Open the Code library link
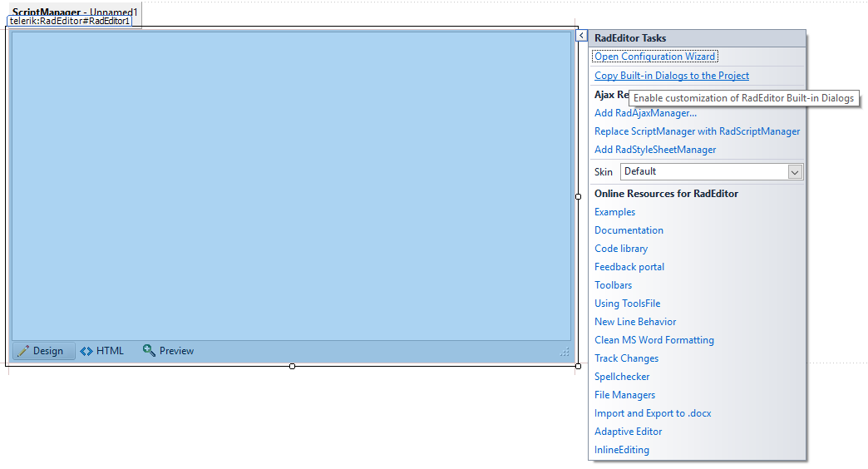This screenshot has height=469, width=868. [x=620, y=249]
